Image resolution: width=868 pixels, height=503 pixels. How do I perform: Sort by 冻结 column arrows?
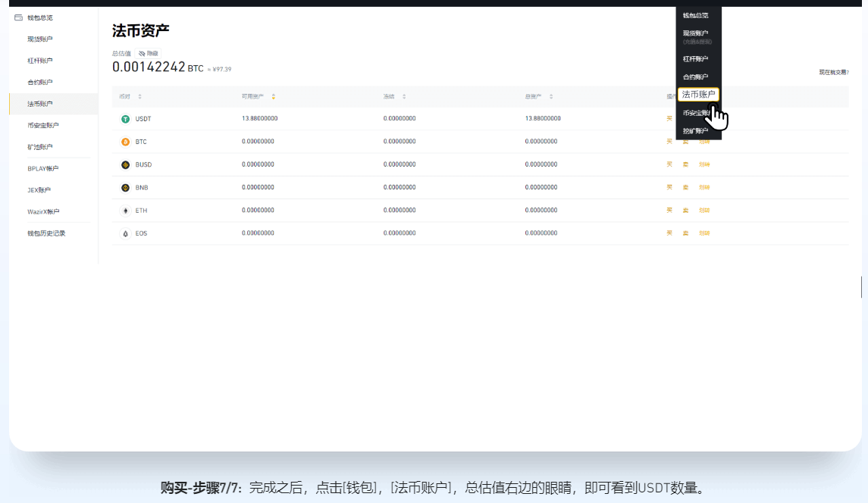tap(404, 96)
